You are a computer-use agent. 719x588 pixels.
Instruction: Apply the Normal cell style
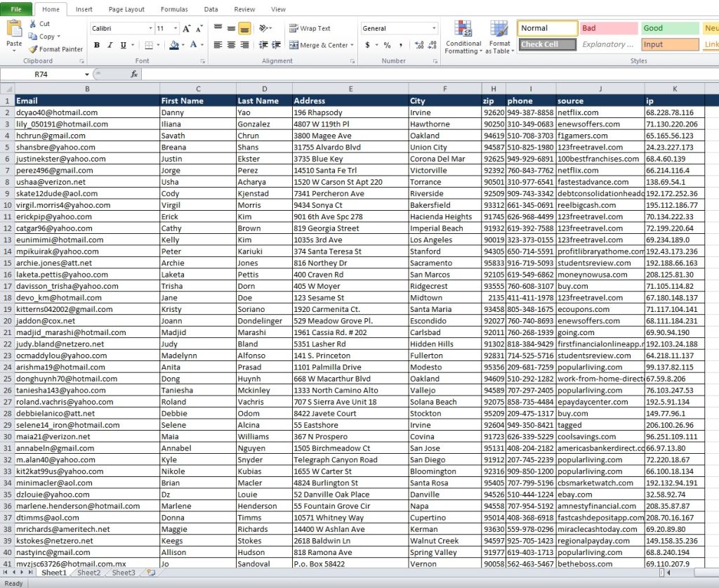(547, 28)
